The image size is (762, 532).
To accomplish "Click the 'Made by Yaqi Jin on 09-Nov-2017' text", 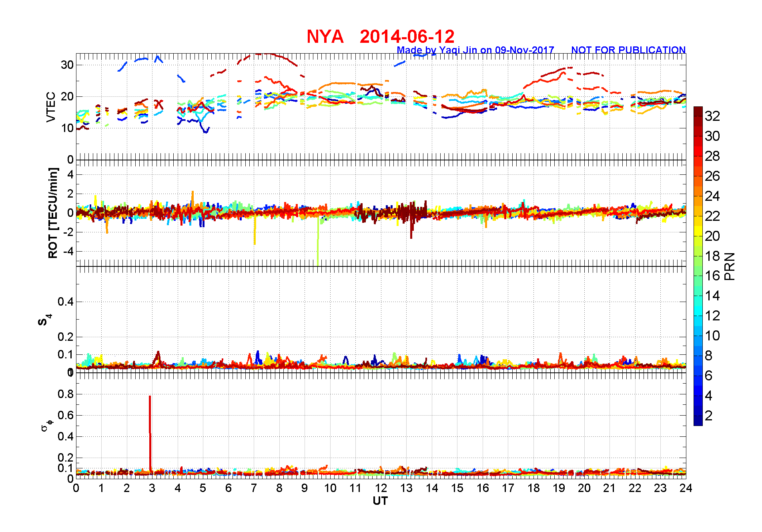I will coord(475,50).
